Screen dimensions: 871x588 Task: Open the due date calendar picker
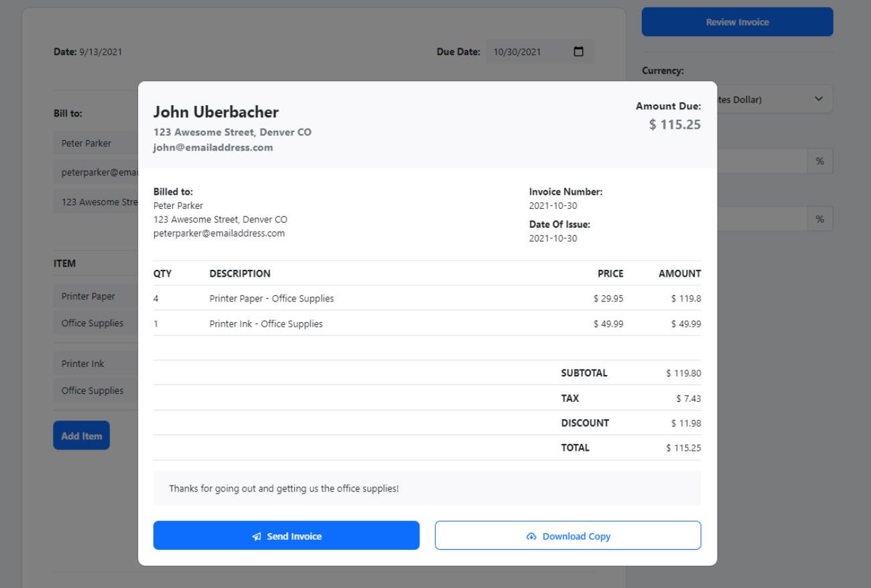(x=580, y=51)
